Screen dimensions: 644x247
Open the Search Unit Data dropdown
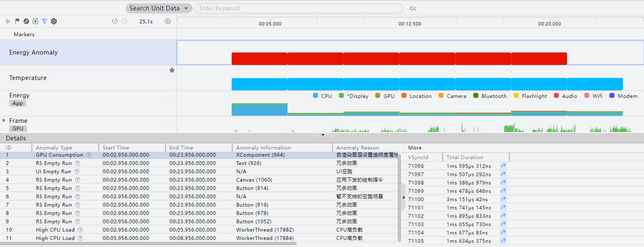pos(159,9)
